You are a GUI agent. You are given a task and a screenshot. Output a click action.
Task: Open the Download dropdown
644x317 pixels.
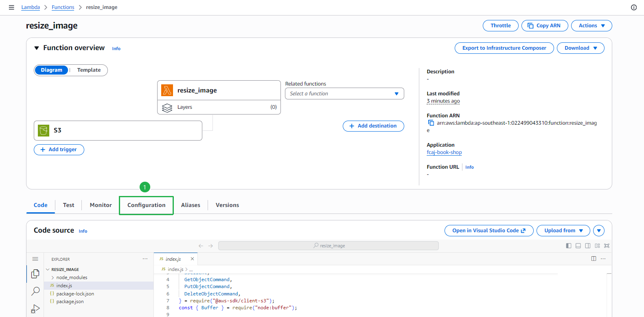coord(580,48)
